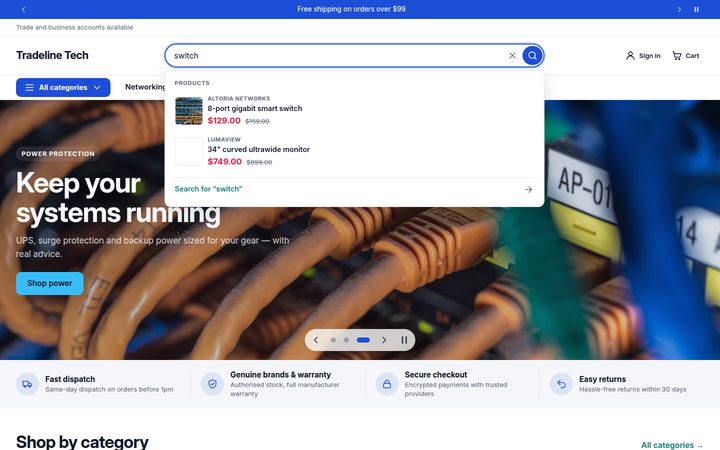
Task: Select the first hero slide dot
Action: [x=333, y=340]
